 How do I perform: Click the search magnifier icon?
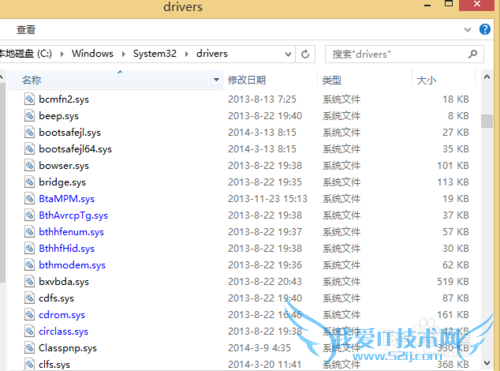point(473,54)
